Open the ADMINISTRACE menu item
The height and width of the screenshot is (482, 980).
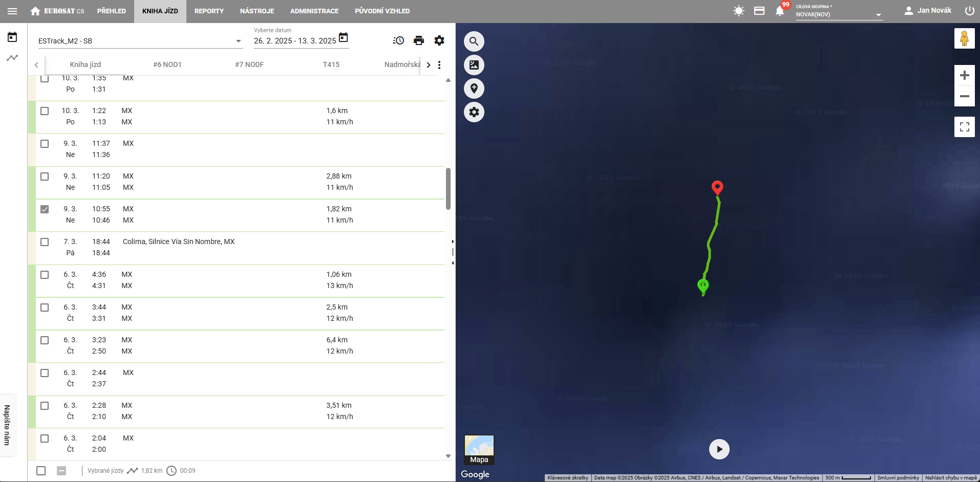(314, 11)
